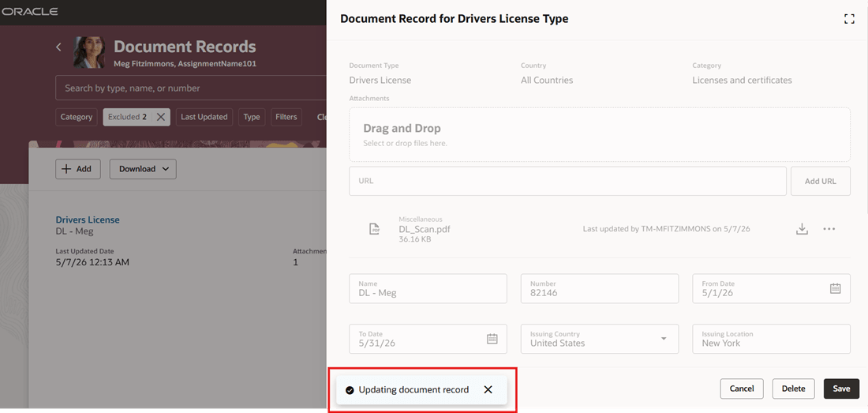Open the Filters chip
Image resolution: width=868 pixels, height=413 pixels.
pos(286,117)
